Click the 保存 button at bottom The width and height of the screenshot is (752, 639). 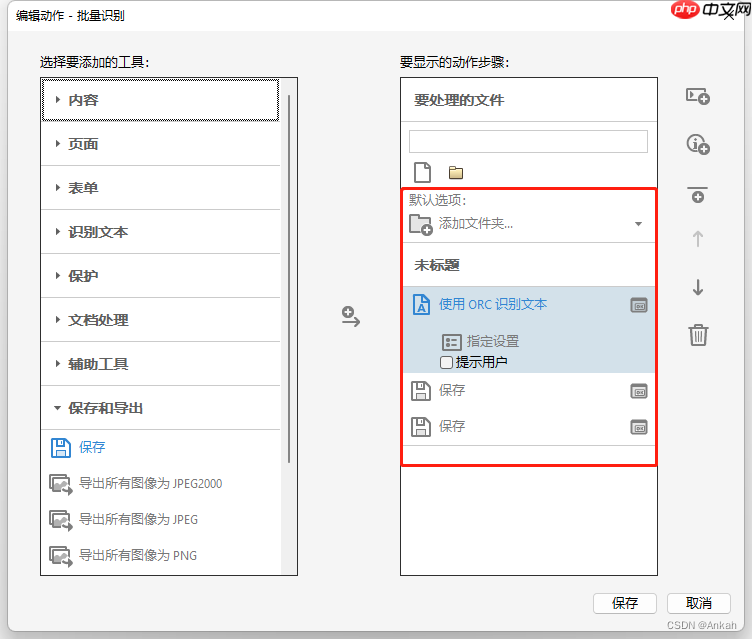point(625,603)
